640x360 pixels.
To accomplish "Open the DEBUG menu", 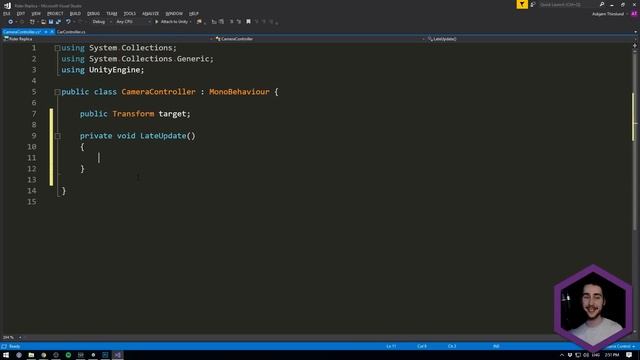I will (93, 13).
